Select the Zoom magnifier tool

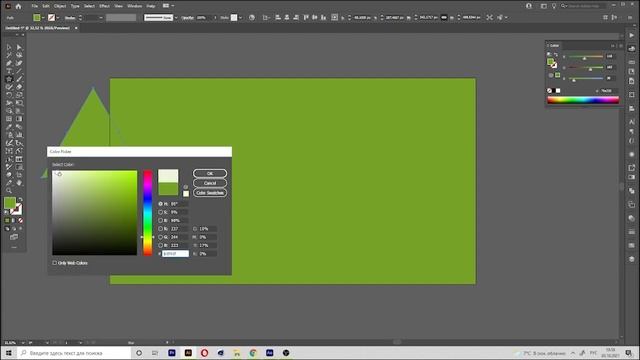(x=9, y=191)
